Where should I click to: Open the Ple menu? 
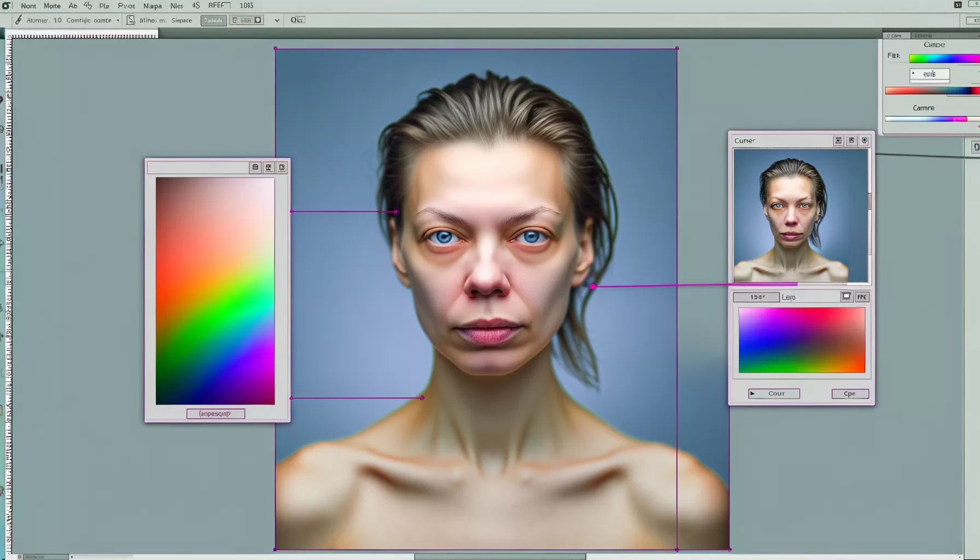[x=104, y=6]
